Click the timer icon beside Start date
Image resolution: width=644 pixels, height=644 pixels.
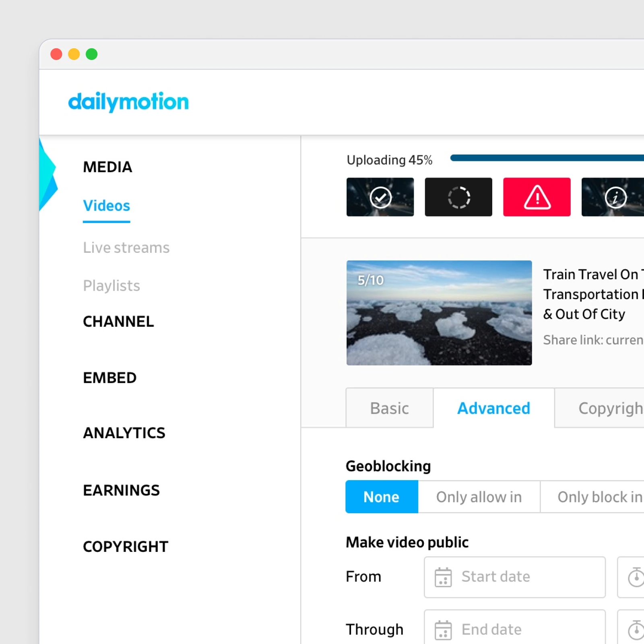point(636,577)
